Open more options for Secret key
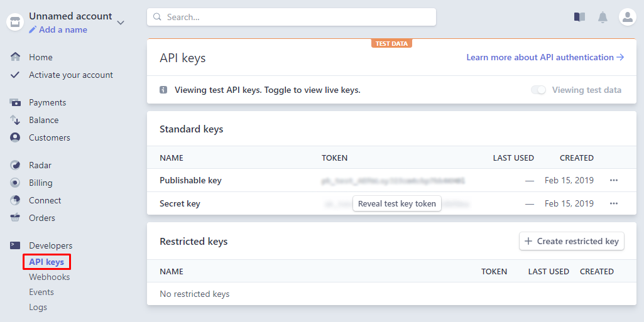This screenshot has width=644, height=322. (614, 203)
